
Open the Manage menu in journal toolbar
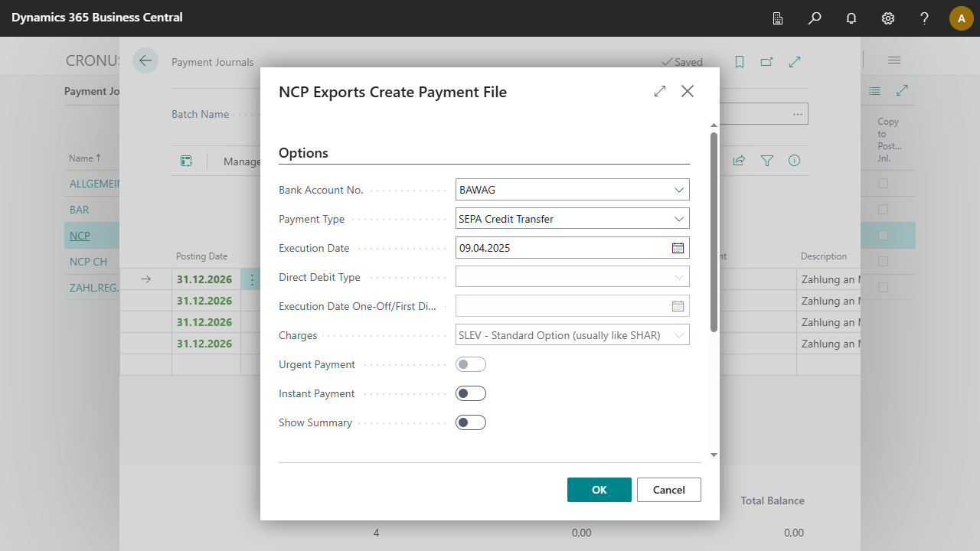tap(242, 161)
